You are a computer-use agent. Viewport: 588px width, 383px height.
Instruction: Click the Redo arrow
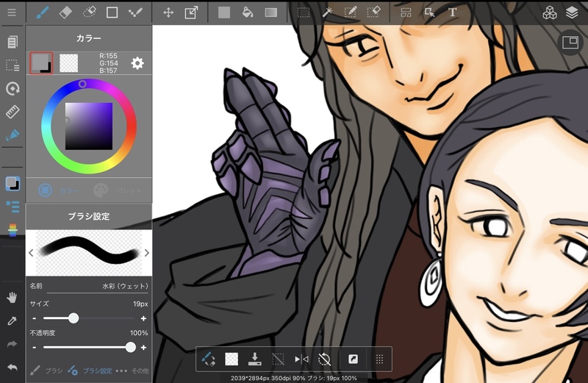12,344
